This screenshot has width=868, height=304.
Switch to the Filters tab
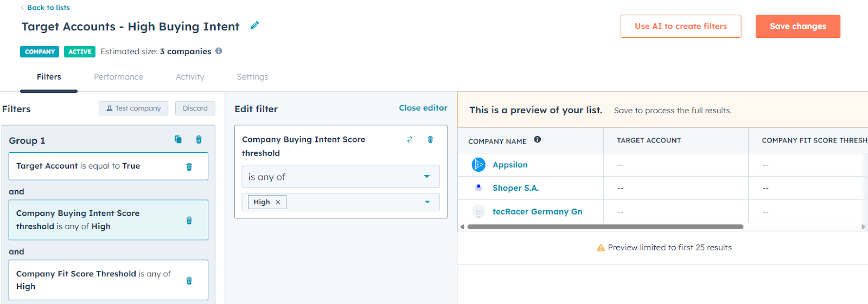pyautogui.click(x=49, y=77)
